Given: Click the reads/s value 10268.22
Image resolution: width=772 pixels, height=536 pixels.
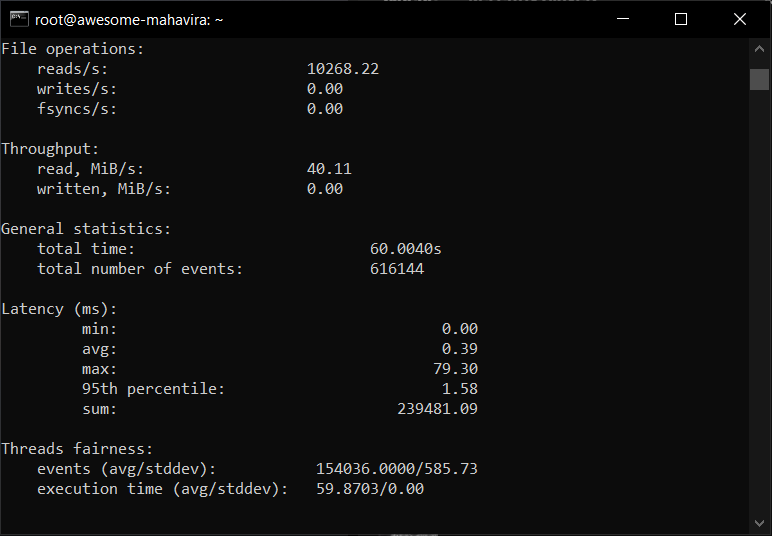Looking at the screenshot, I should (343, 69).
